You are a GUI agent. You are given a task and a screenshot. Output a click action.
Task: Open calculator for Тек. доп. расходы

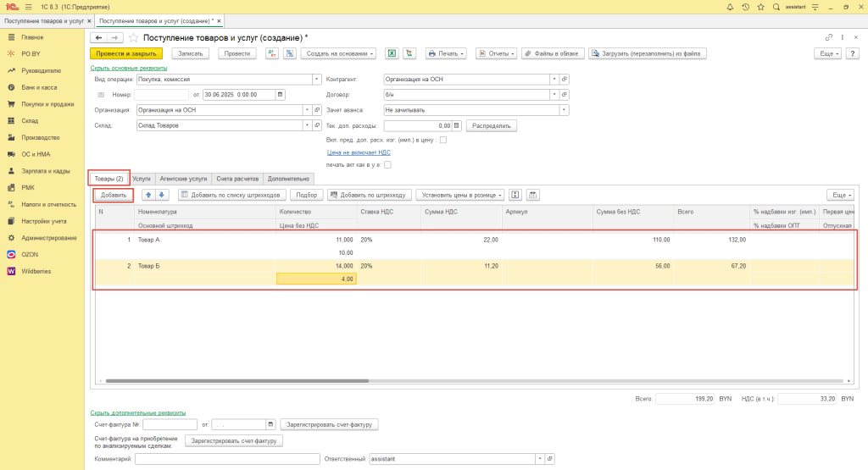(x=457, y=125)
